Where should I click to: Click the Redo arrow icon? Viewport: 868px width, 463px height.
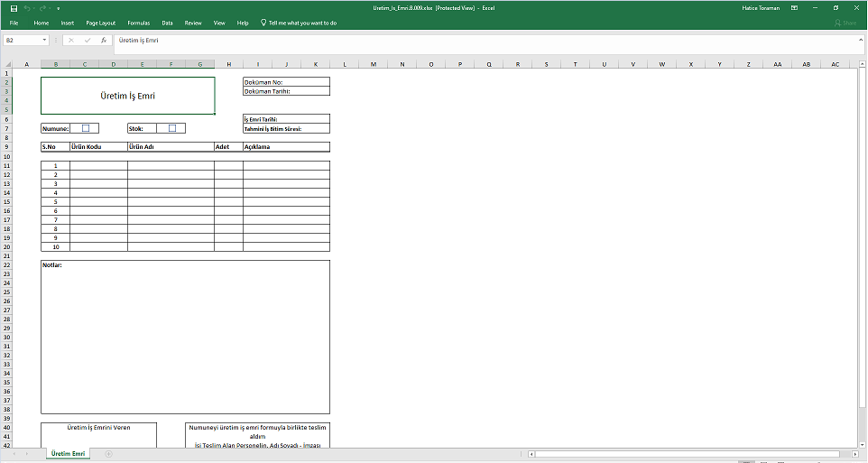click(42, 7)
